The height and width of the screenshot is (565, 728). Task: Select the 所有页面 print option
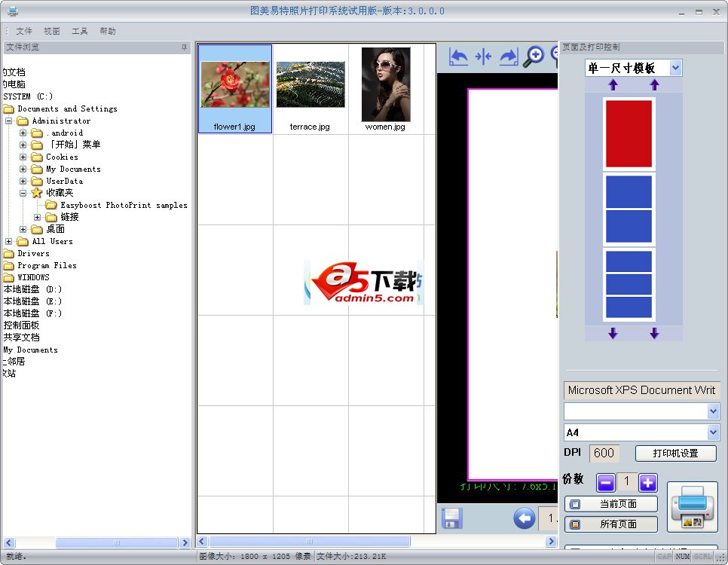coord(610,524)
